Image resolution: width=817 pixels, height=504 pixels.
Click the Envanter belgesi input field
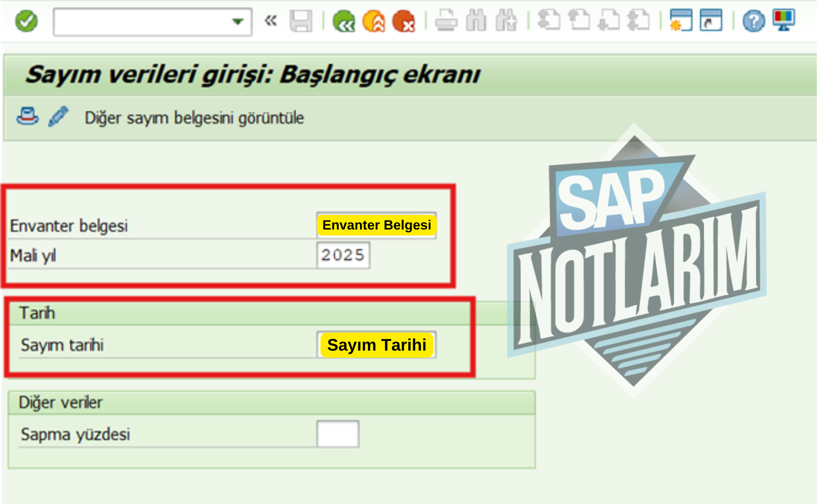point(376,225)
